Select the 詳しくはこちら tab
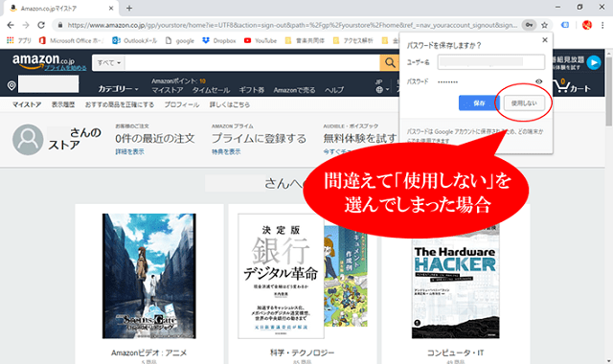Image resolution: width=613 pixels, height=364 pixels. pyautogui.click(x=230, y=104)
